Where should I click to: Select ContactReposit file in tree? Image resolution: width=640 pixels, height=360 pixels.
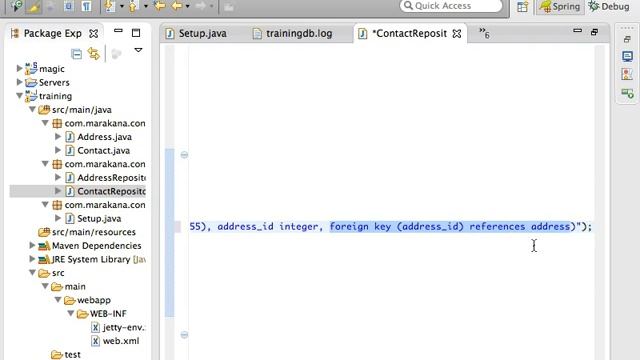(111, 191)
